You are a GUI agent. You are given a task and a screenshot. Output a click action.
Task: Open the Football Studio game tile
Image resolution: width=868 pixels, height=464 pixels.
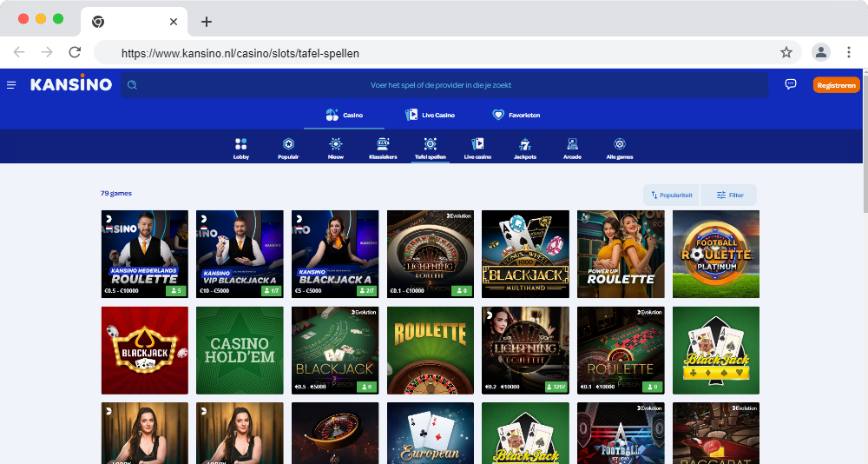(x=621, y=433)
